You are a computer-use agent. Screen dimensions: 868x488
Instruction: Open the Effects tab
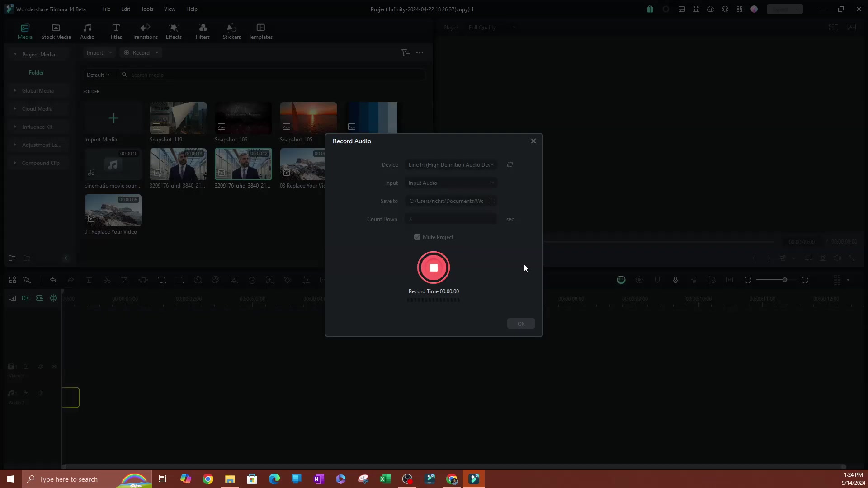pyautogui.click(x=174, y=31)
